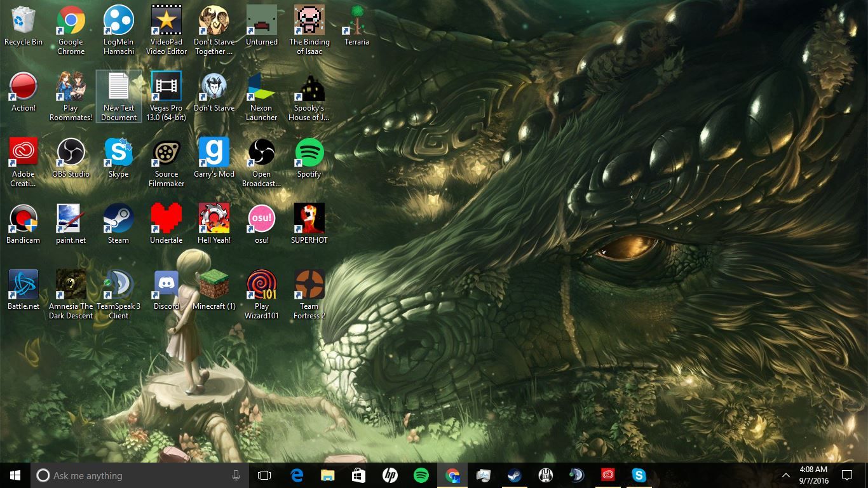Expand the hidden system tray icons
Viewport: 868px width, 488px height.
(786, 475)
